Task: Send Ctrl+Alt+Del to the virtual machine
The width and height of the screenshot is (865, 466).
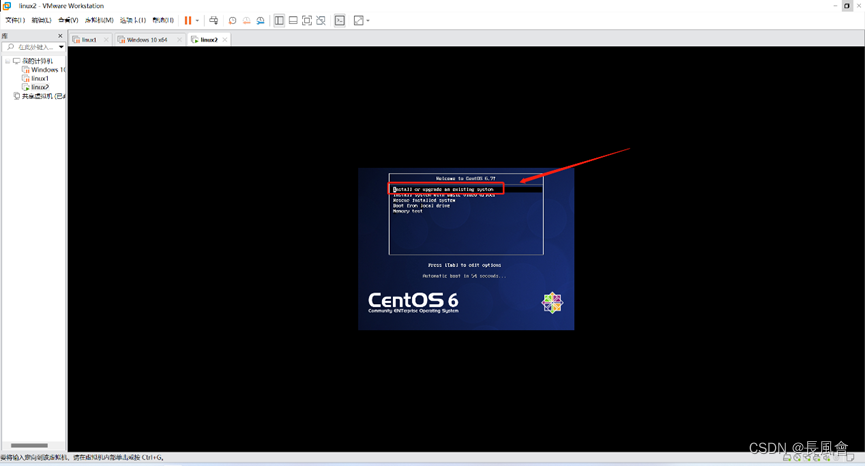Action: click(213, 20)
